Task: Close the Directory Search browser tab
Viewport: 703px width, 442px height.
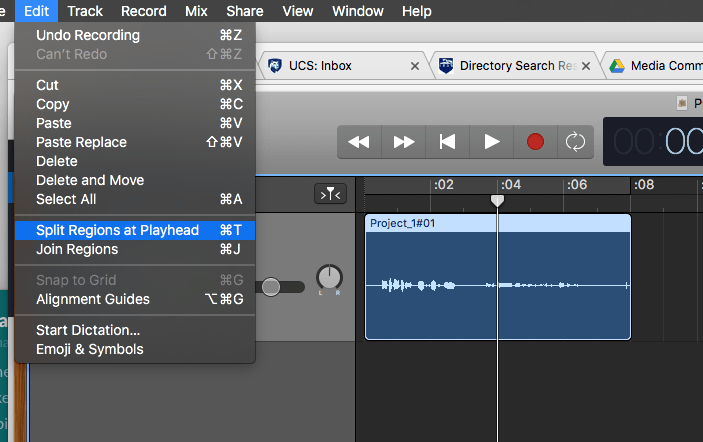Action: [586, 66]
